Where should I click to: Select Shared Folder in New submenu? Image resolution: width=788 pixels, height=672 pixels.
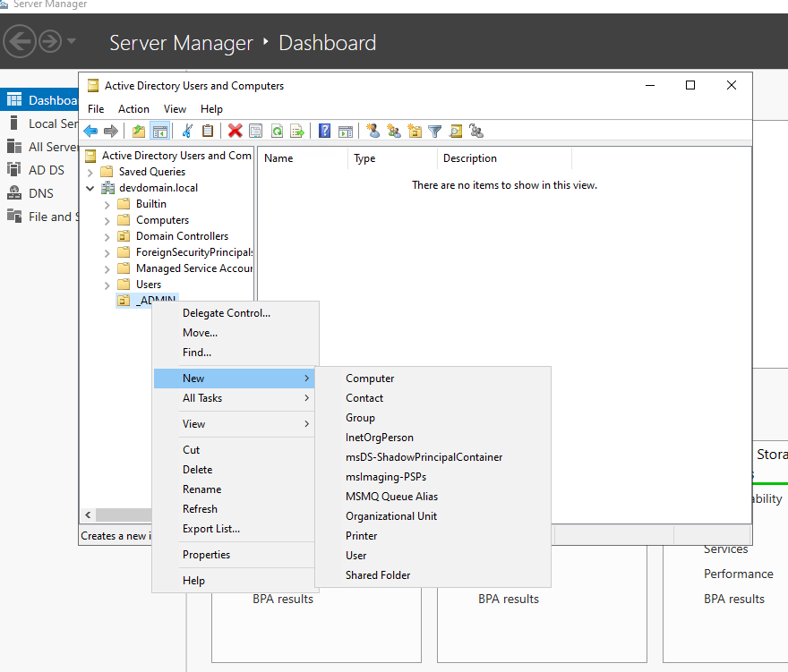coord(433,575)
